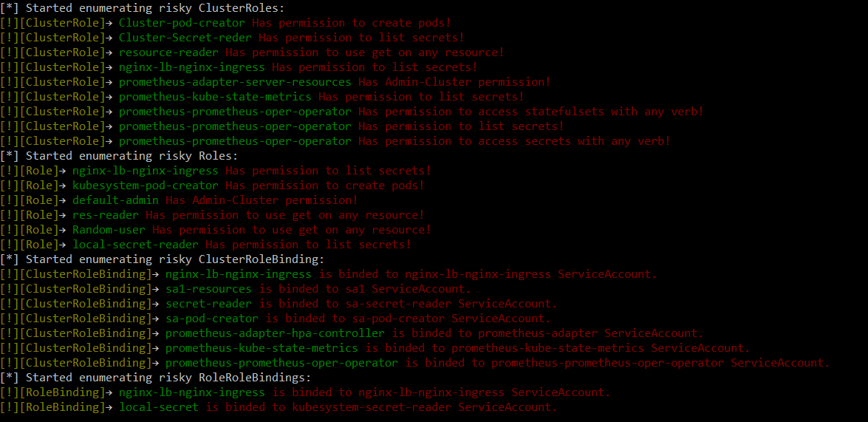
Task: Click the Random-user Role name
Action: click(109, 229)
